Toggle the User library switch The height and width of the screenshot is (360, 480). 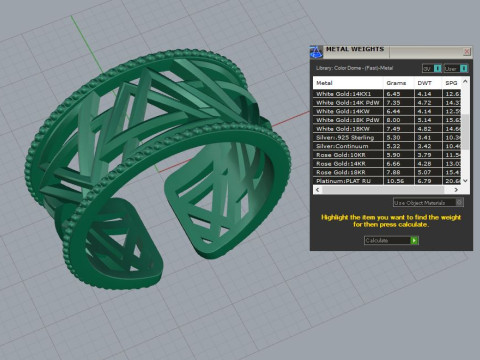coord(456,68)
